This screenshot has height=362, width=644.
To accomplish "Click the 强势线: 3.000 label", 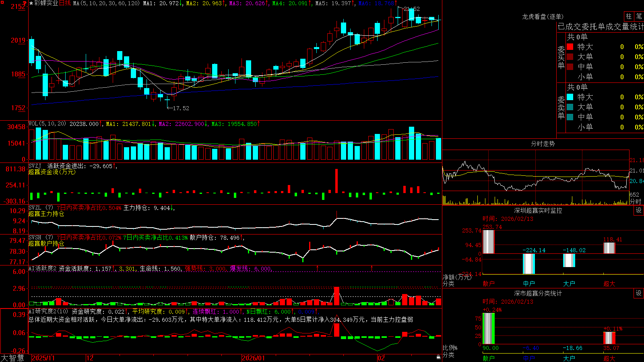I will pyautogui.click(x=205, y=268).
